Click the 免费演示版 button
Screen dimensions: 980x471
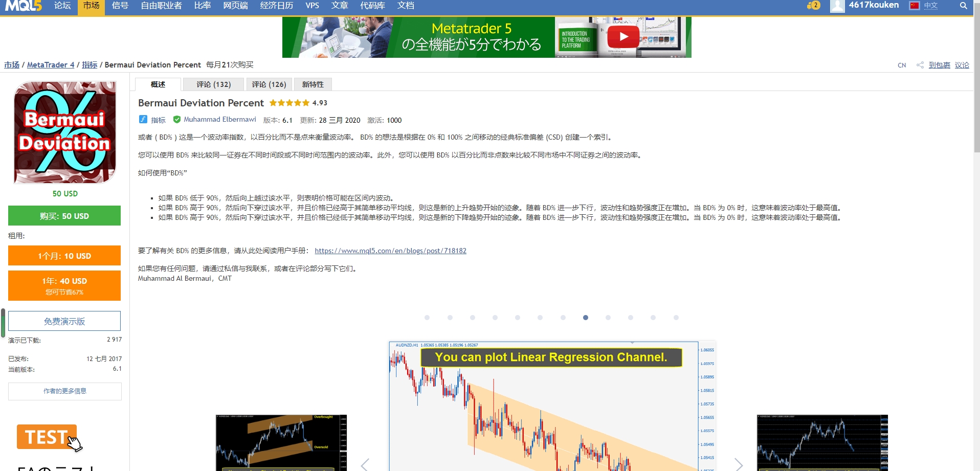tap(64, 321)
